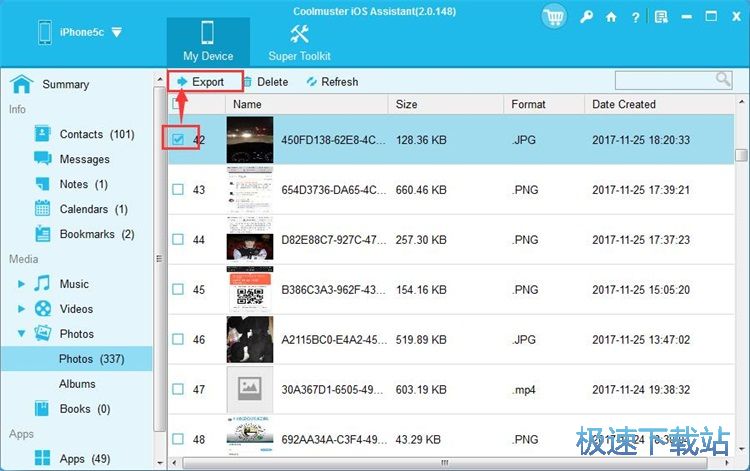This screenshot has width=750, height=471.
Task: Check the checkbox for photo 45
Action: pos(178,289)
